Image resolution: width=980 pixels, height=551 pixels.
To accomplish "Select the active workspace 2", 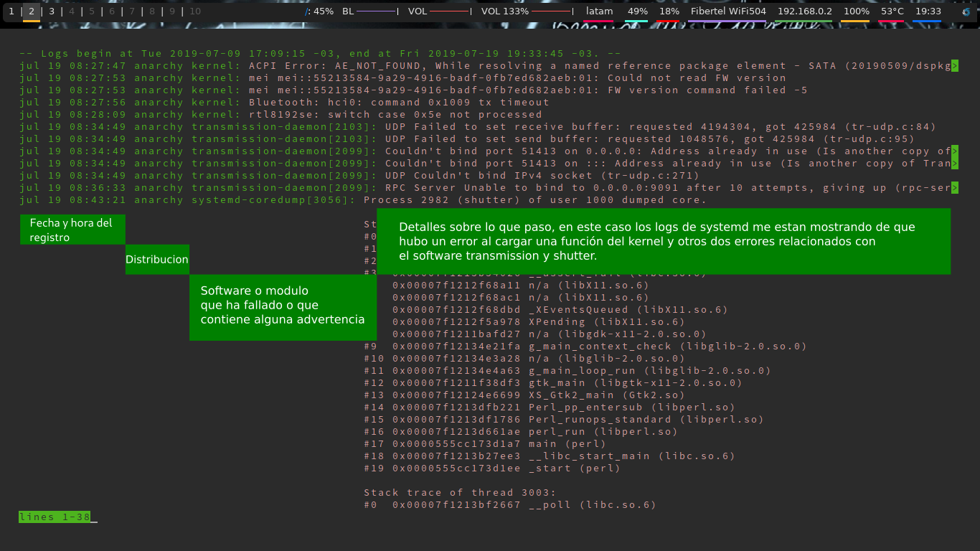I will [x=32, y=11].
